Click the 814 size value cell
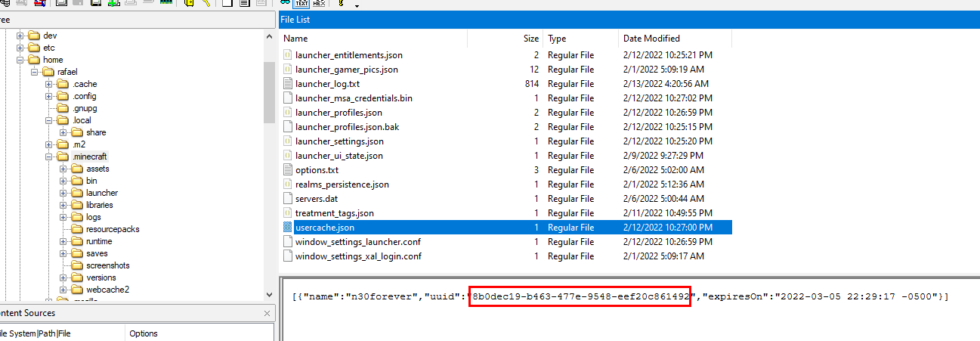The image size is (980, 341). 532,84
